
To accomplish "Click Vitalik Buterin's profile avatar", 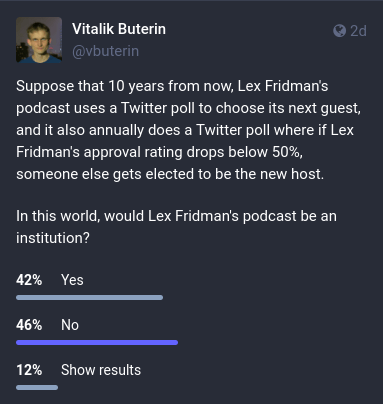I will click(39, 40).
